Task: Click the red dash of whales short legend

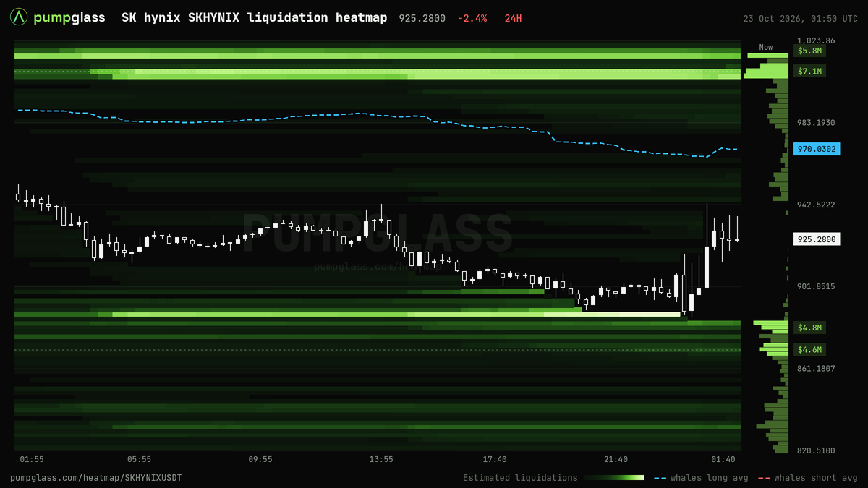Action: click(763, 478)
